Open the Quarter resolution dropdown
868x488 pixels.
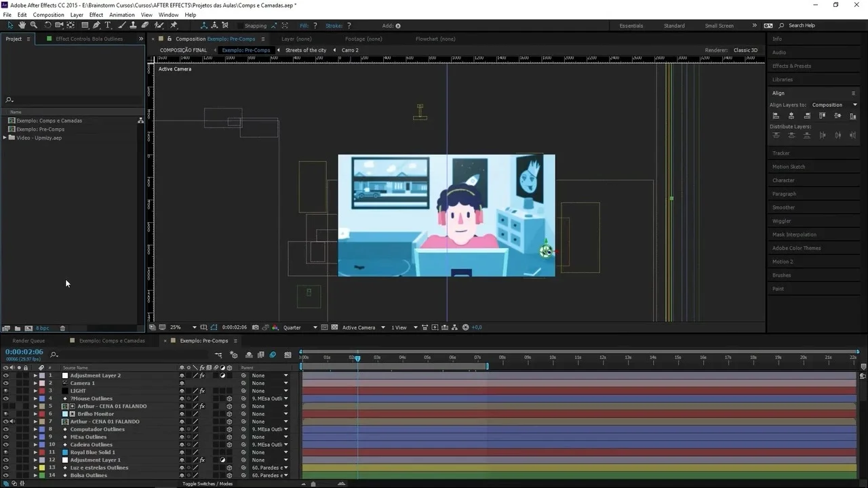300,327
